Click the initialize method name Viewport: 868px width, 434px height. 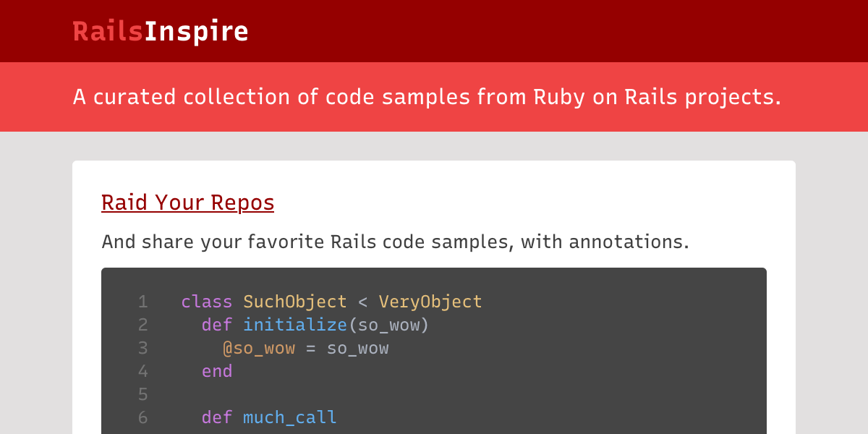point(295,325)
